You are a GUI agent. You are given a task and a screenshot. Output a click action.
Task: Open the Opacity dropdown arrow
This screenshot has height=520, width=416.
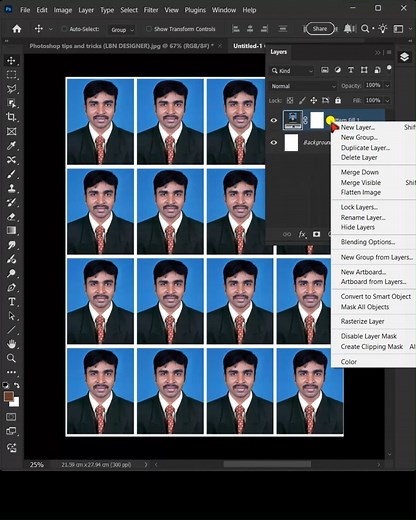(387, 86)
